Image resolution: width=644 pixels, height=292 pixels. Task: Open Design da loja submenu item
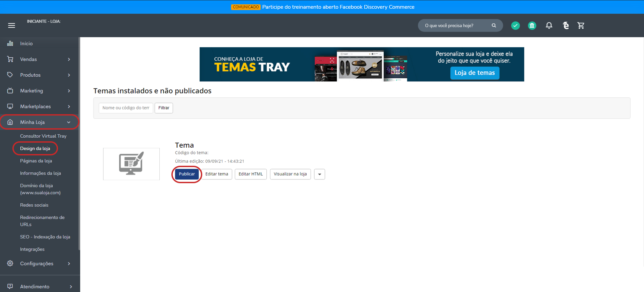point(35,148)
